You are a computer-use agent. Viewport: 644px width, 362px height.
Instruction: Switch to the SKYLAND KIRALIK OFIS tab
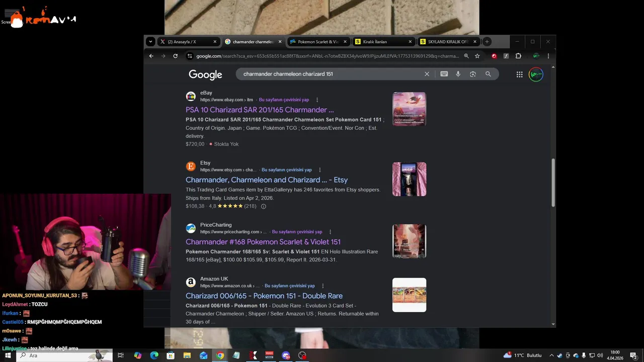pyautogui.click(x=448, y=42)
